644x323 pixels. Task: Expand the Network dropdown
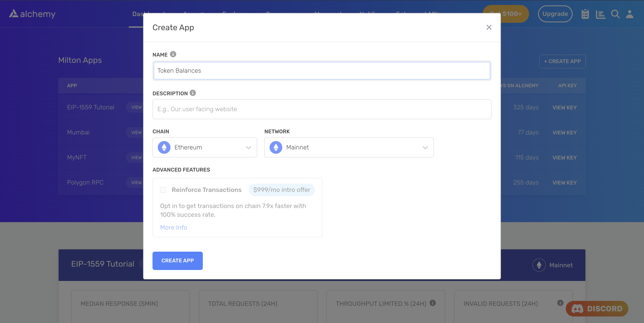pyautogui.click(x=425, y=147)
